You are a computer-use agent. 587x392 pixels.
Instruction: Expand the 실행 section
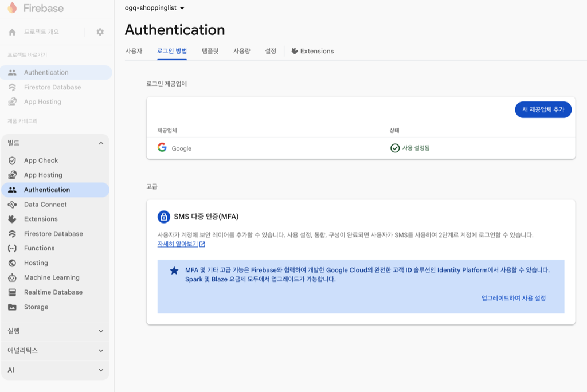tap(55, 331)
